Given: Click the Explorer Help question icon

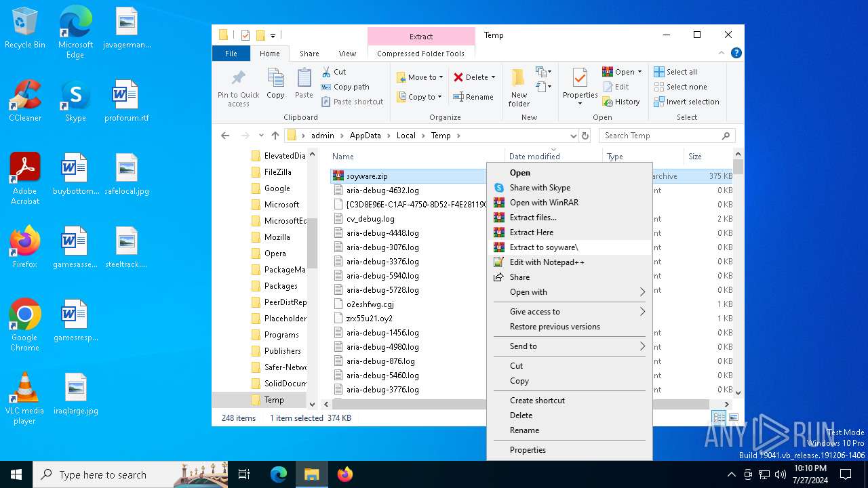Looking at the screenshot, I should (x=736, y=53).
